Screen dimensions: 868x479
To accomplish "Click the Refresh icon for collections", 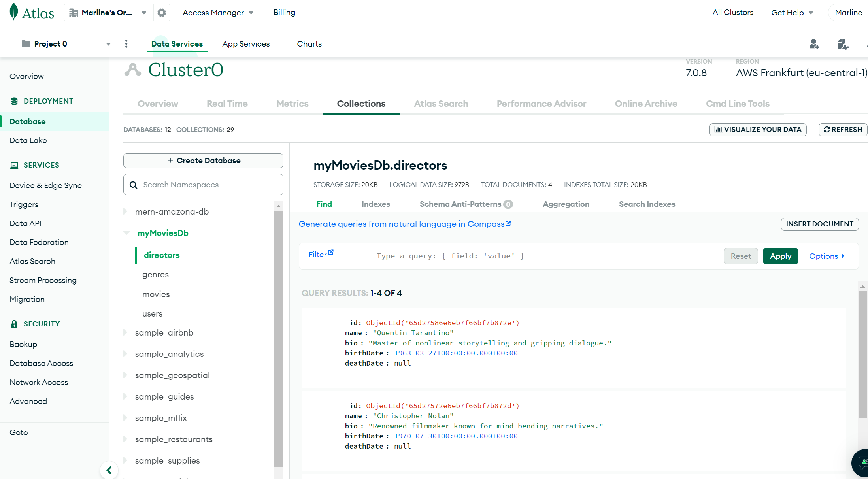I will pyautogui.click(x=826, y=130).
